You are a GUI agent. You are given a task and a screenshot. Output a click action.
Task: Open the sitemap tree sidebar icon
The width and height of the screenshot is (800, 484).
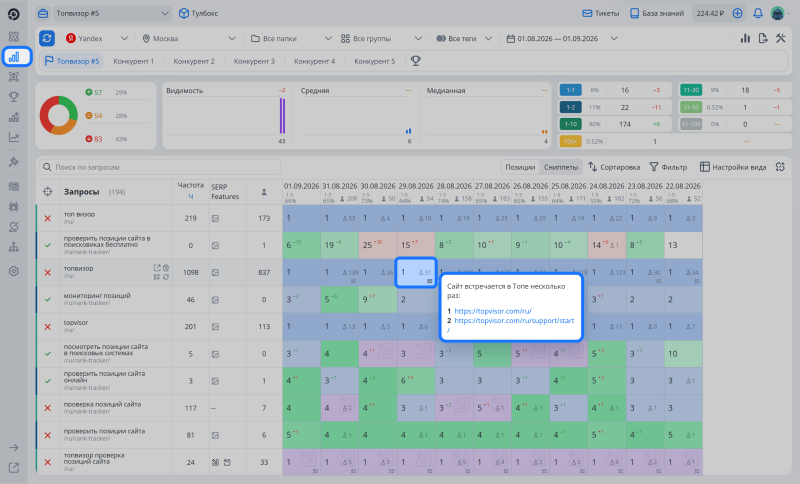pyautogui.click(x=14, y=247)
